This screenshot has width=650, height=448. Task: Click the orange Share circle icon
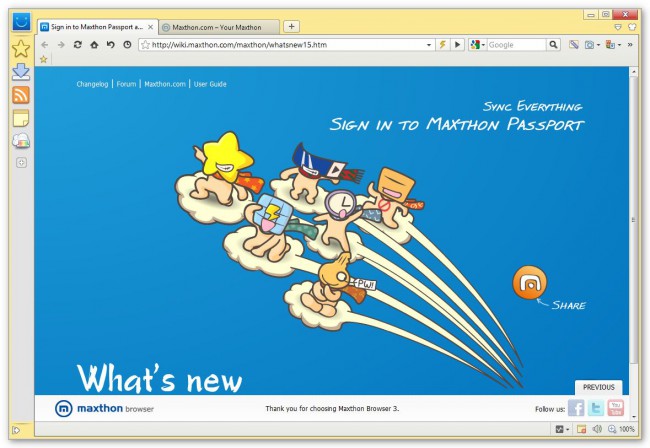[x=529, y=282]
